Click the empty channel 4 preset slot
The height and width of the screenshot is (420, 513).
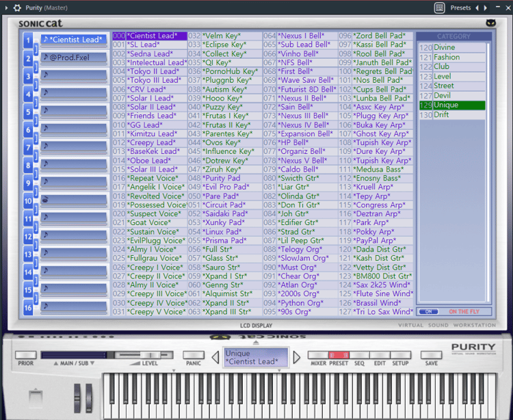(75, 93)
